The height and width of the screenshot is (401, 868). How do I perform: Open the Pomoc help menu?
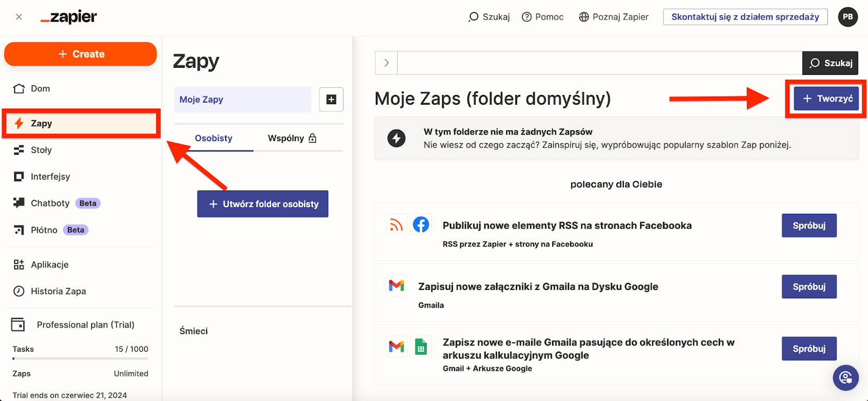pyautogui.click(x=542, y=17)
